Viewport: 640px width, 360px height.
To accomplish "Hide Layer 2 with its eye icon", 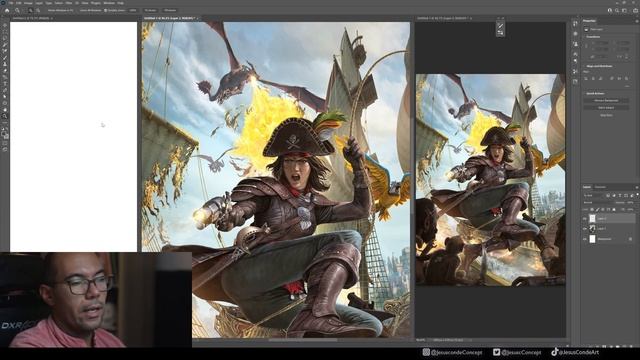I will [585, 218].
